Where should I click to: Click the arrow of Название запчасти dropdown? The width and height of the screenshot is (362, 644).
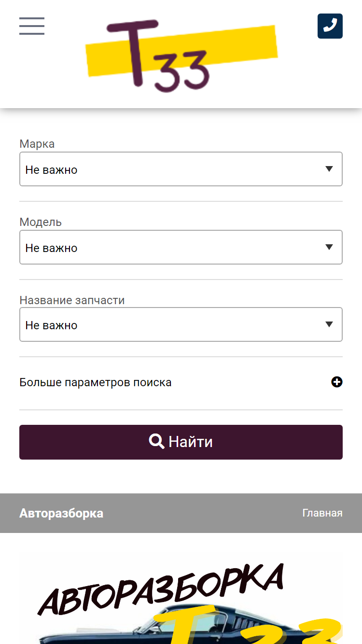[x=329, y=324]
